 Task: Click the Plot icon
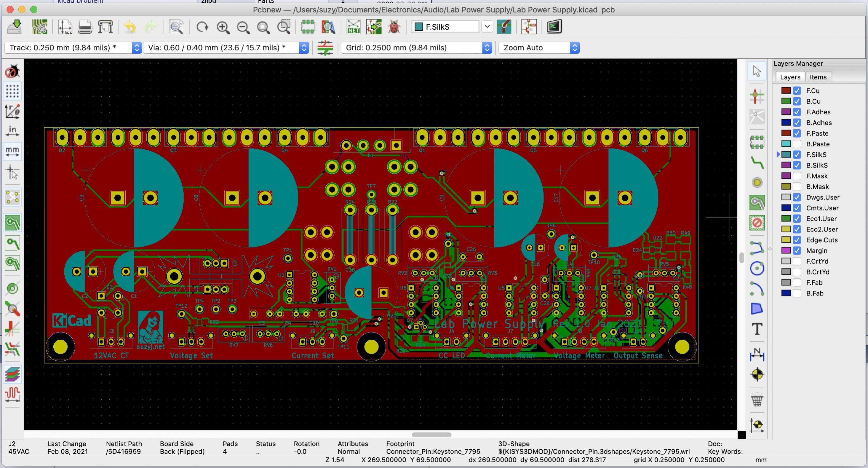click(105, 27)
